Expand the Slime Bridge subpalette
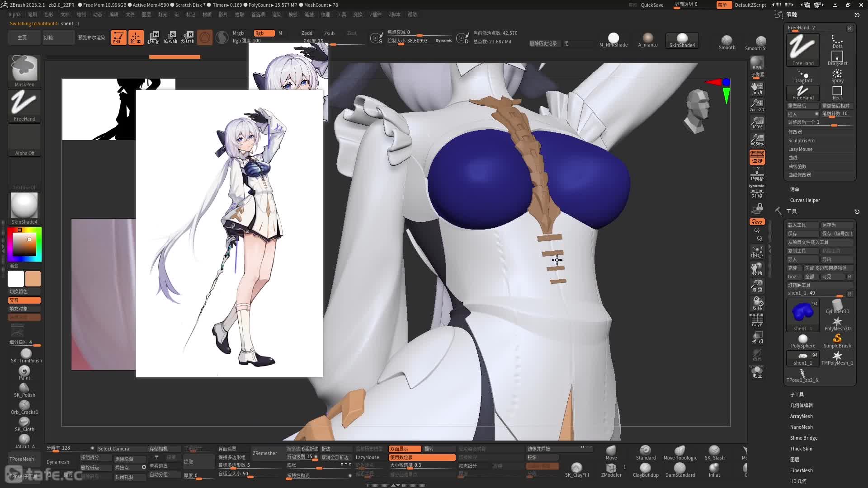This screenshot has width=868, height=488. click(804, 438)
